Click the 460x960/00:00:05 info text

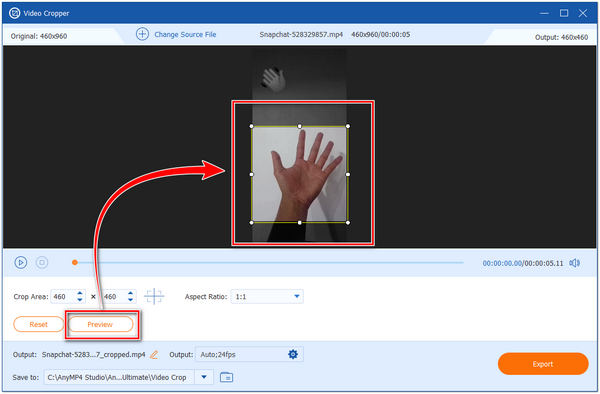[380, 34]
